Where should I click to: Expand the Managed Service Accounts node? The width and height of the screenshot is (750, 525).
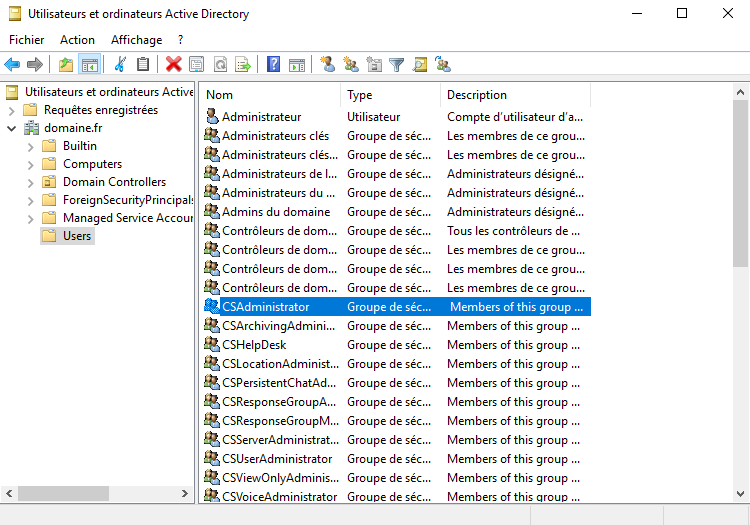pyautogui.click(x=30, y=219)
